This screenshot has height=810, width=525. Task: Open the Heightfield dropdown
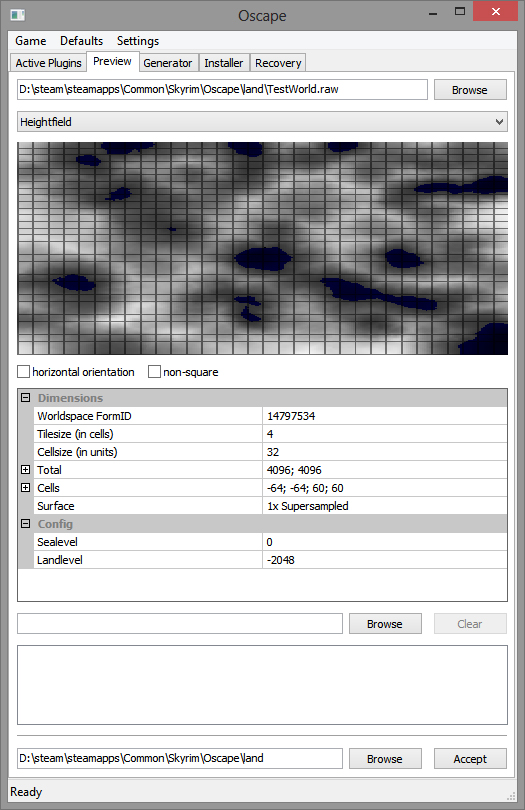click(262, 122)
